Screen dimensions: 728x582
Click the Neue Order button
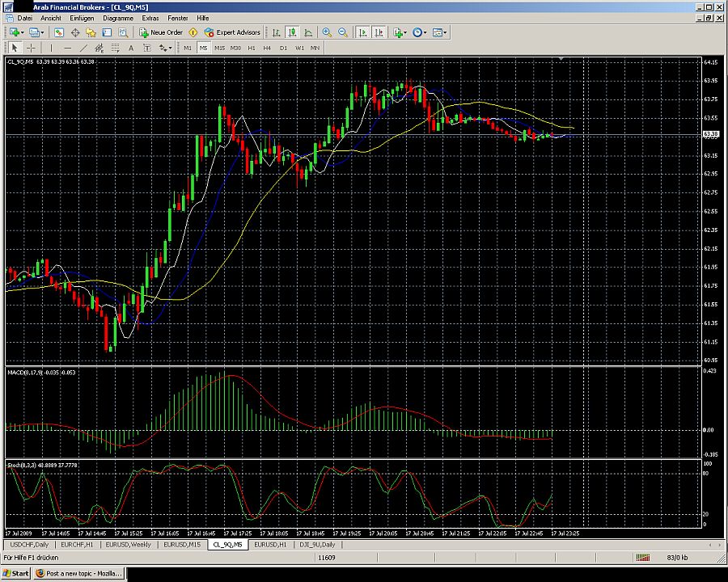[x=162, y=32]
